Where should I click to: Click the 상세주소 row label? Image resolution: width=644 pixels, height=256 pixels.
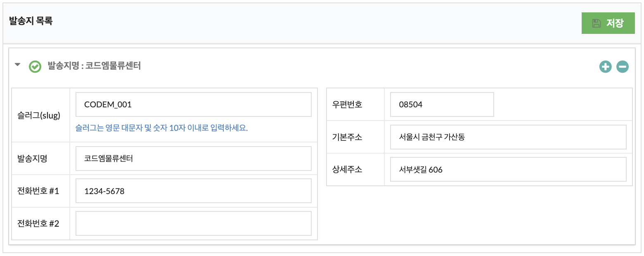tap(347, 169)
